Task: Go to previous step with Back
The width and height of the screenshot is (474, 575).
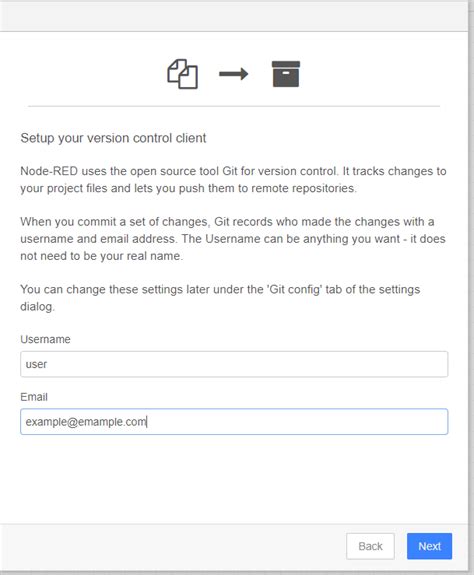Action: click(x=370, y=546)
